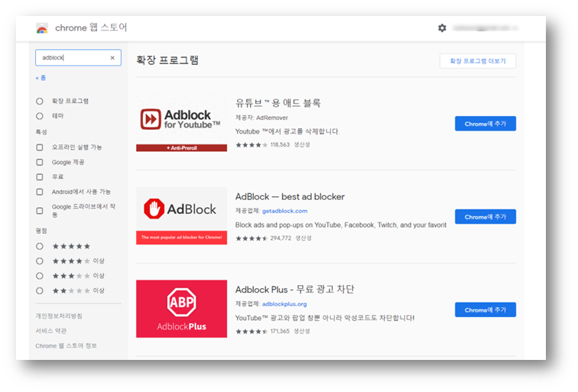
Task: Select four stars 이상 rating filter
Action: [40, 261]
